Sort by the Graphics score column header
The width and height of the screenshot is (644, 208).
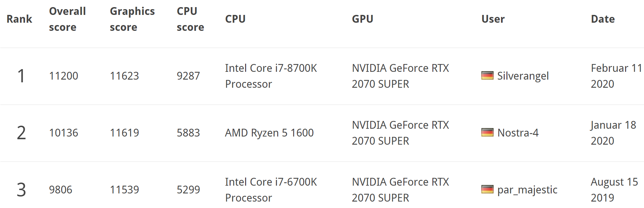click(x=132, y=19)
